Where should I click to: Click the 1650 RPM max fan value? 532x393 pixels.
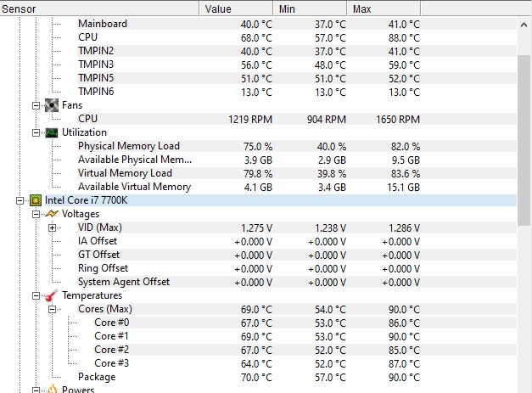tap(398, 120)
